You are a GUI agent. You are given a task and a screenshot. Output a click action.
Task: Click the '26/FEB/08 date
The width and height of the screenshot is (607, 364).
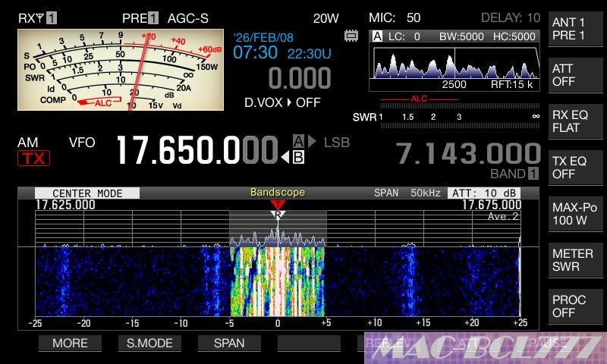click(263, 37)
